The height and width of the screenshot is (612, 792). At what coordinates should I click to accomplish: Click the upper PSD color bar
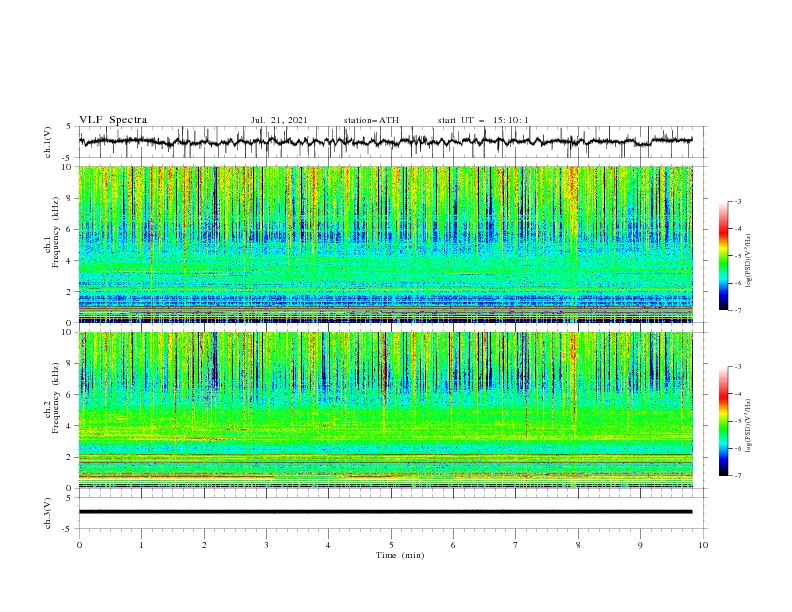[x=723, y=256]
